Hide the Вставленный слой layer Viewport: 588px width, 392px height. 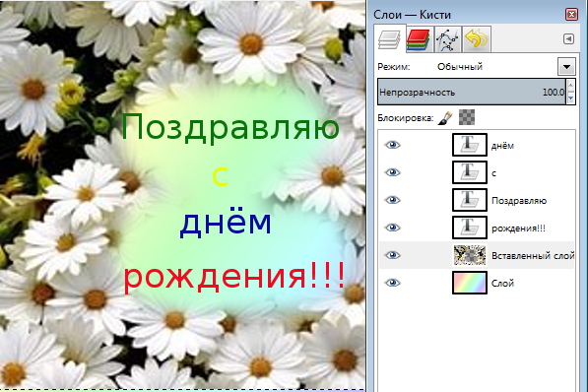(393, 255)
